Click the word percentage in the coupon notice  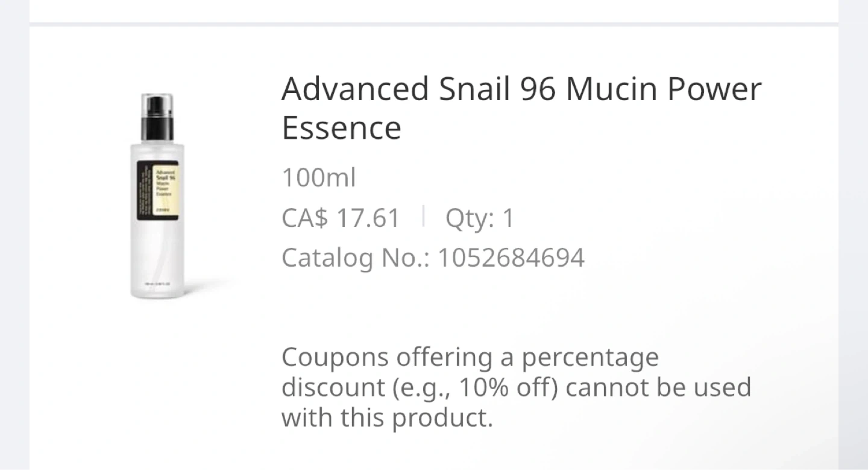pos(590,357)
